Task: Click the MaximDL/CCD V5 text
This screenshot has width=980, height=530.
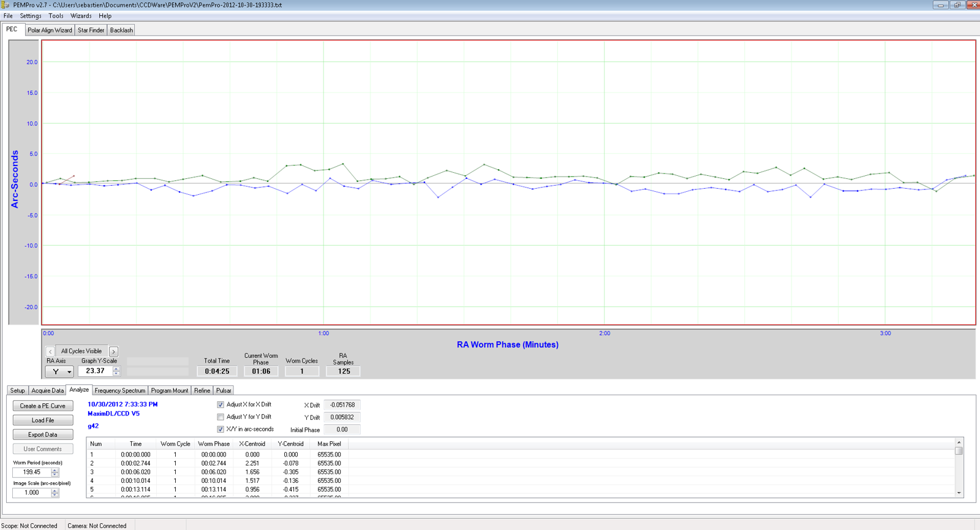Action: pyautogui.click(x=113, y=414)
